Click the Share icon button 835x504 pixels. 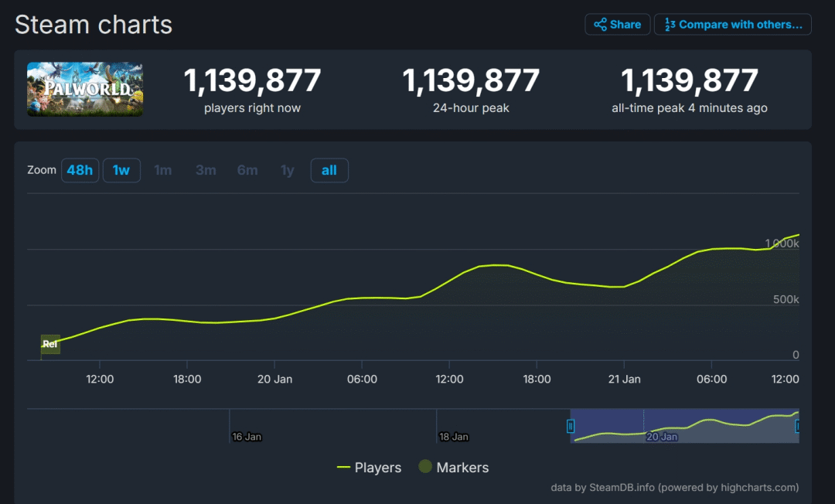coord(617,25)
